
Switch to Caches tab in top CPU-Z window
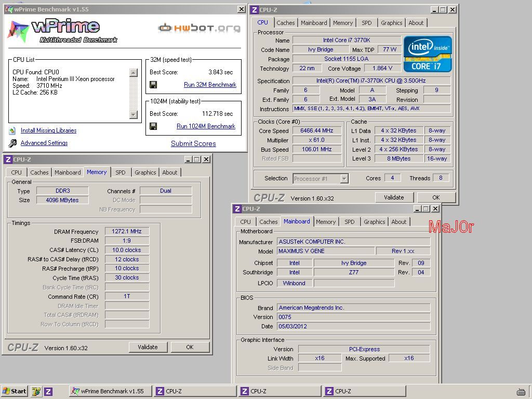point(285,23)
